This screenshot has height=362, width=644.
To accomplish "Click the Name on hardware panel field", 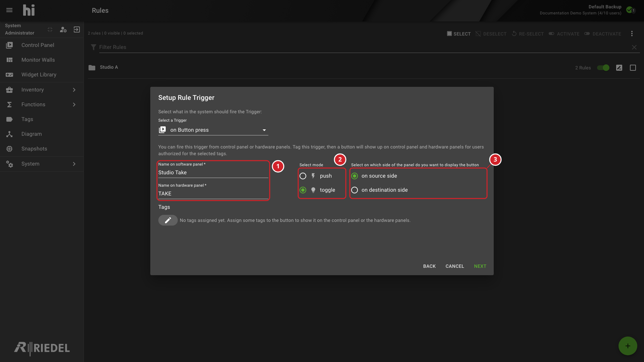I will tap(213, 194).
